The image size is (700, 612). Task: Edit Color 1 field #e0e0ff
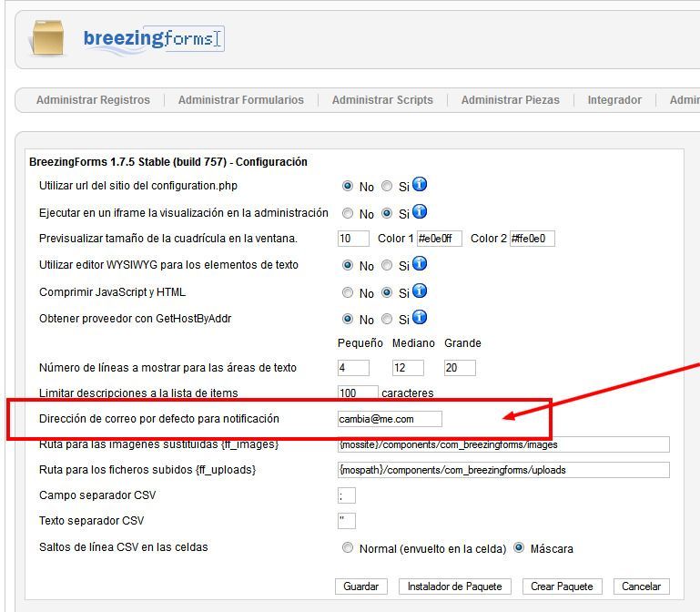pos(440,239)
